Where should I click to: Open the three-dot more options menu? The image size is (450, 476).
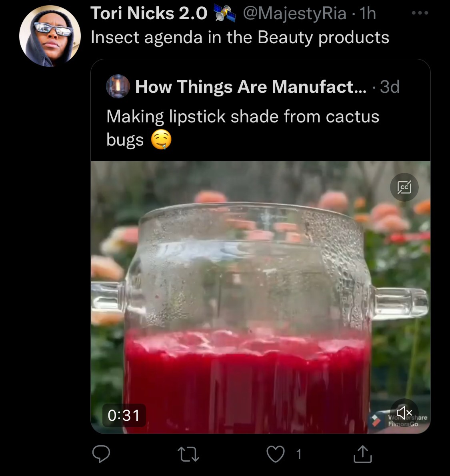[x=420, y=13]
